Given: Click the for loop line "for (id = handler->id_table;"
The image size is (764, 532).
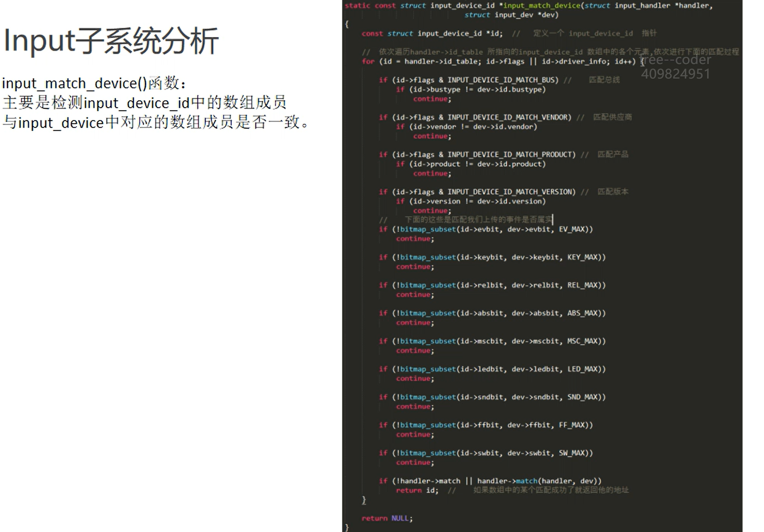Looking at the screenshot, I should [421, 61].
